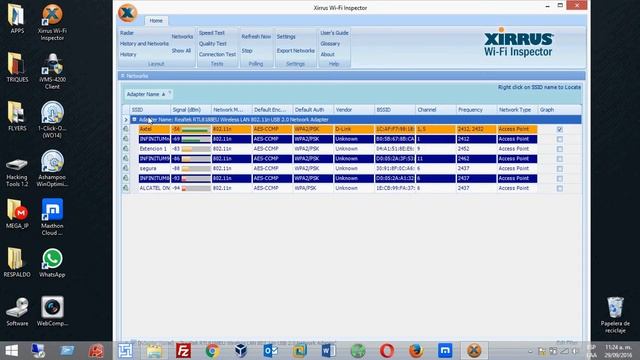Select the TRIQUES desktop folder
Screen dimensions: 640x360
(17, 67)
